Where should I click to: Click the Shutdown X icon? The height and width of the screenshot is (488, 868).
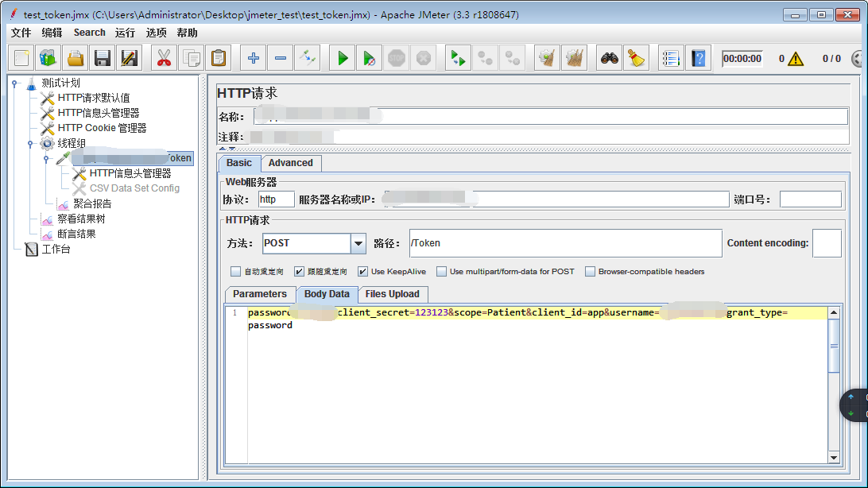tap(424, 58)
